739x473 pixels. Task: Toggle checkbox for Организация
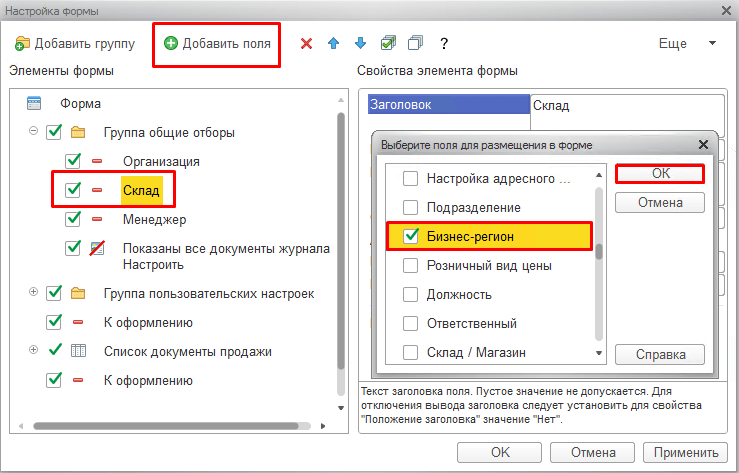(73, 161)
